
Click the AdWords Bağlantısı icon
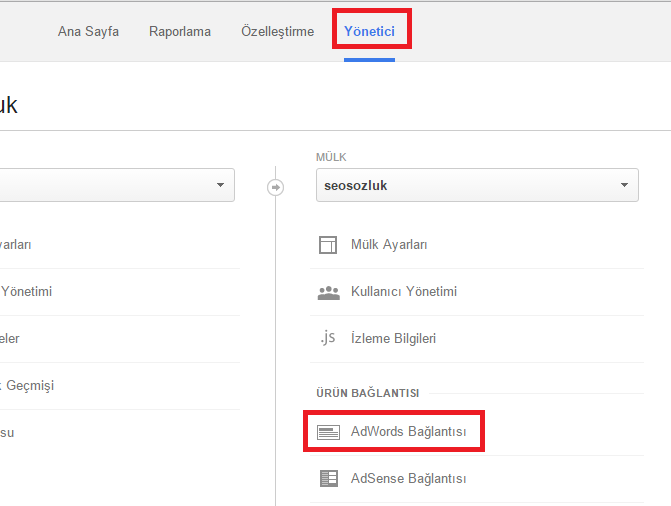point(328,432)
